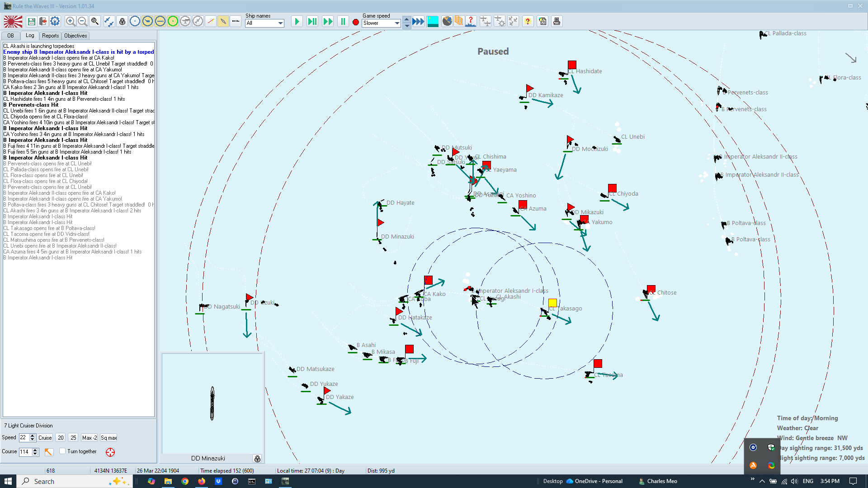
Task: Set speed to 20 knots
Action: [x=61, y=437]
